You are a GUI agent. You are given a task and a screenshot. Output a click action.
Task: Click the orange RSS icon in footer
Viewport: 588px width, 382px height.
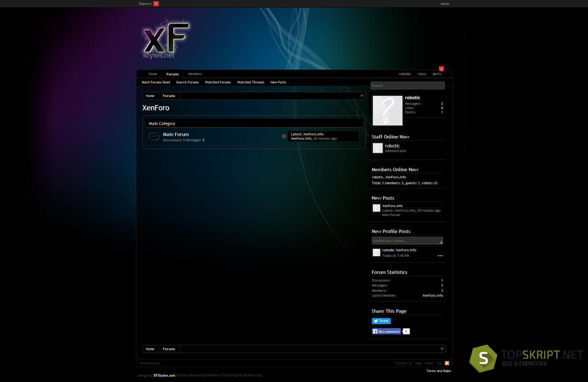[447, 363]
